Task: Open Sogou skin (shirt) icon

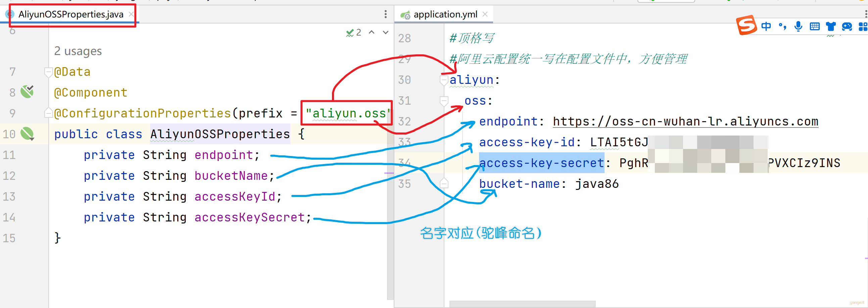Action: [x=831, y=26]
